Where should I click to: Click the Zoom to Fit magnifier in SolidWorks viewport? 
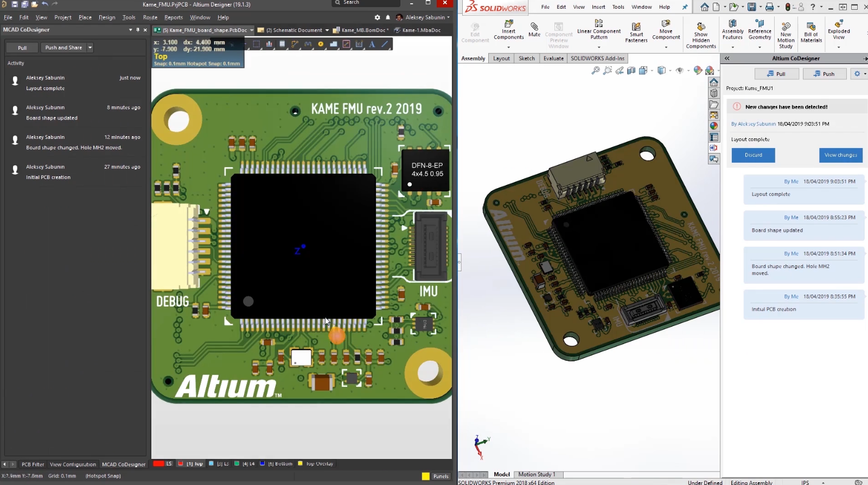click(596, 70)
